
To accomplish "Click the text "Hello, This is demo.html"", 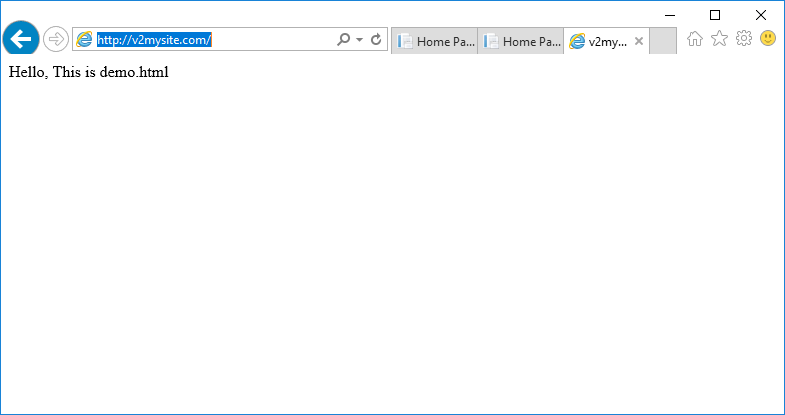I will pyautogui.click(x=89, y=72).
